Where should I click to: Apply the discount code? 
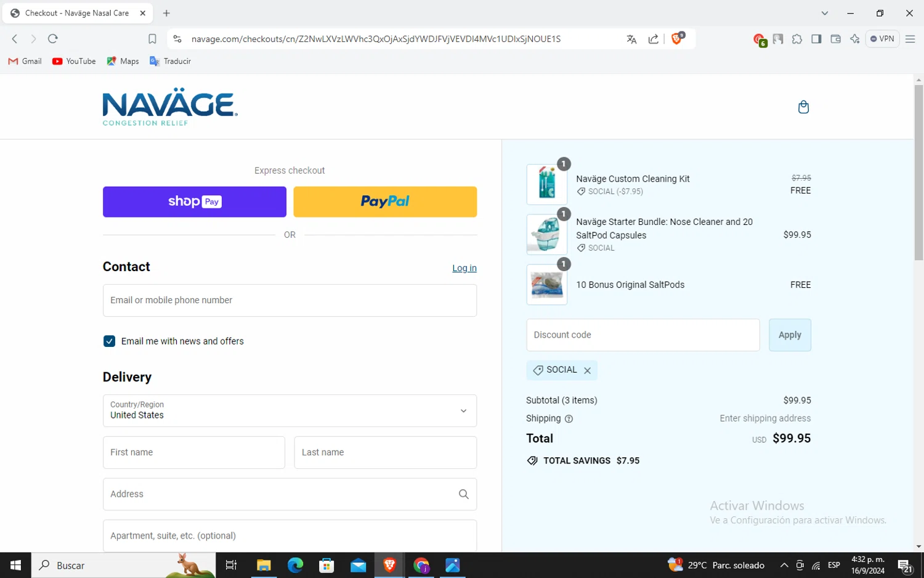pyautogui.click(x=790, y=335)
